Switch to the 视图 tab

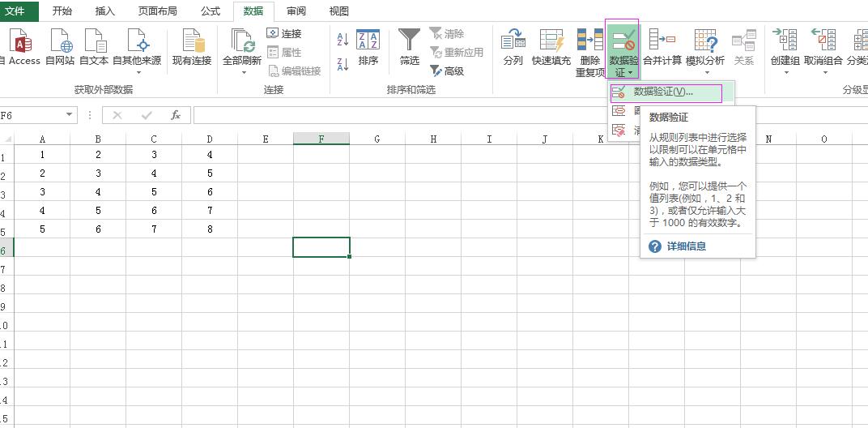(x=338, y=11)
